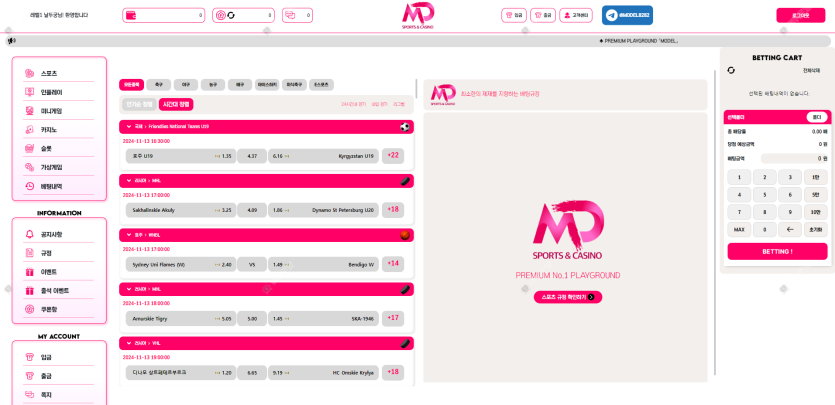Screen dimensions: 835x405
Task: Bet on SKA-1946 at 1.45
Action: (x=323, y=319)
